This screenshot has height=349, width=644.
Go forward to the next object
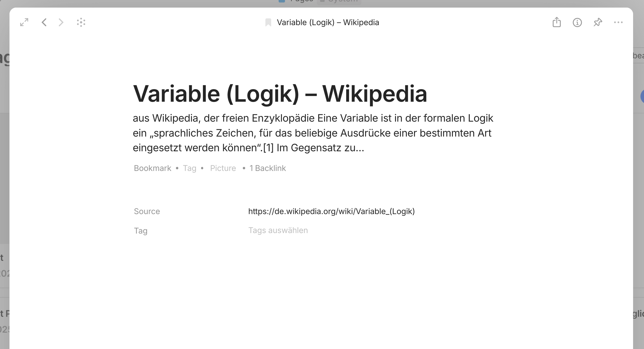click(x=61, y=22)
